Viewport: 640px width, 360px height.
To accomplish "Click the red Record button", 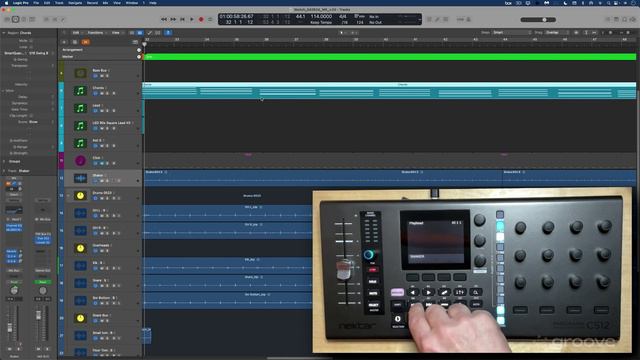I will [201, 19].
